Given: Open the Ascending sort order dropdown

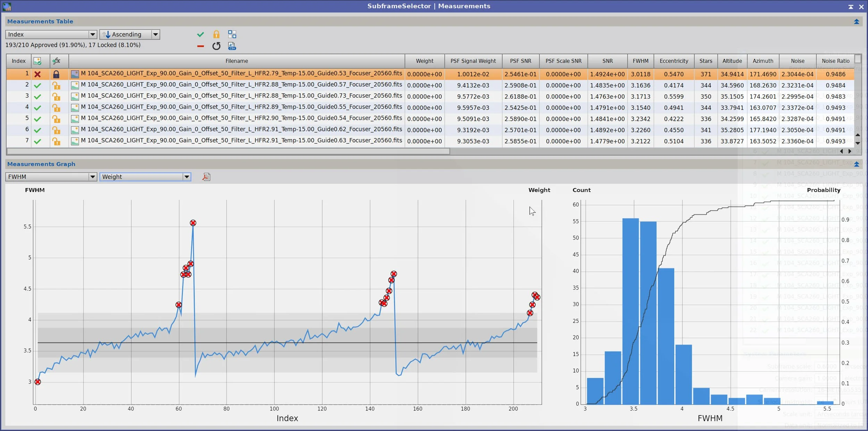Looking at the screenshot, I should point(130,34).
